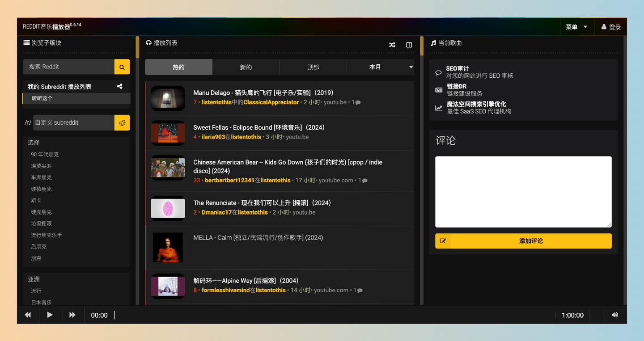This screenshot has width=644, height=341.
Task: Click the Reddit alien icon for custom subreddit
Action: [122, 122]
